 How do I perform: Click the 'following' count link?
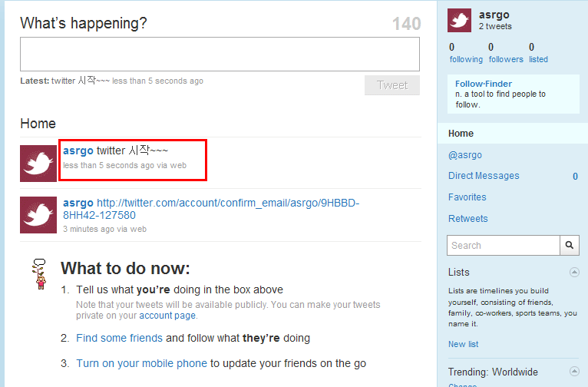pos(466,59)
